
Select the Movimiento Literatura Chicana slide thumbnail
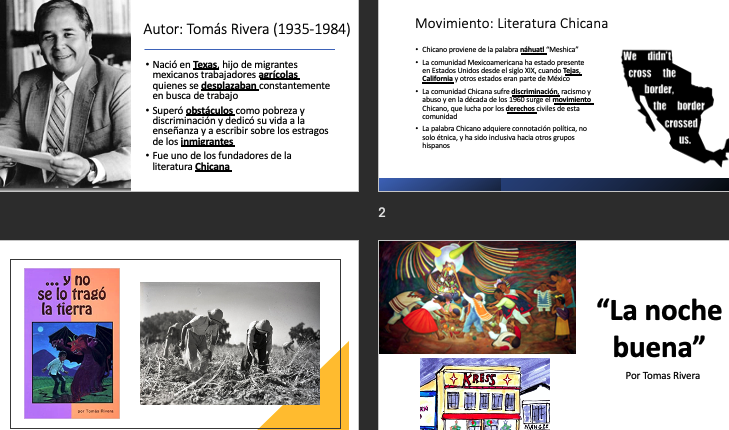click(554, 95)
